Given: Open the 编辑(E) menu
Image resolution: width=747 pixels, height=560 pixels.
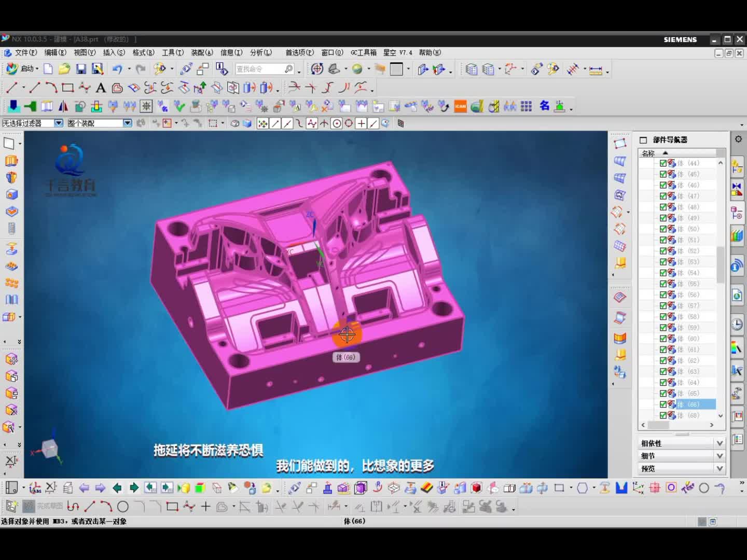Looking at the screenshot, I should pos(55,52).
